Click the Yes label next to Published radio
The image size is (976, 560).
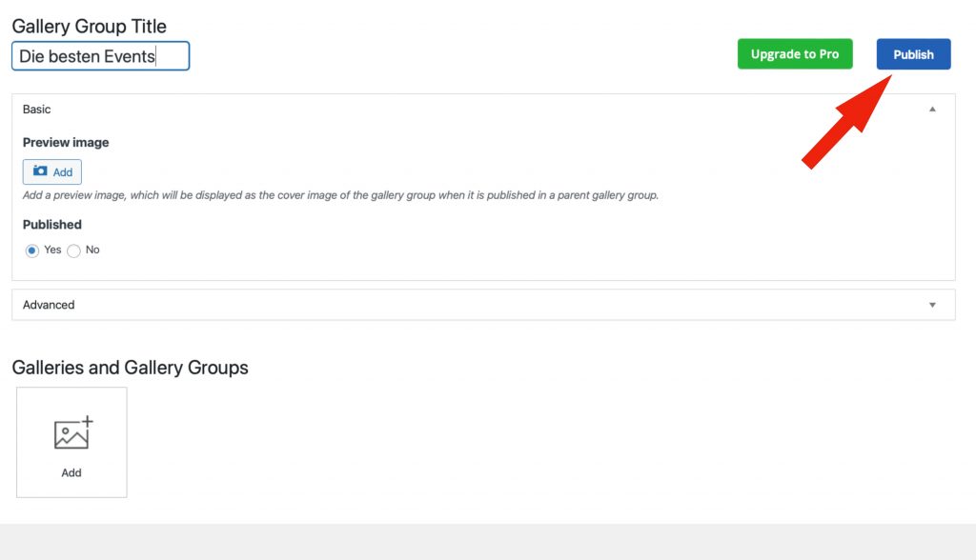(52, 250)
